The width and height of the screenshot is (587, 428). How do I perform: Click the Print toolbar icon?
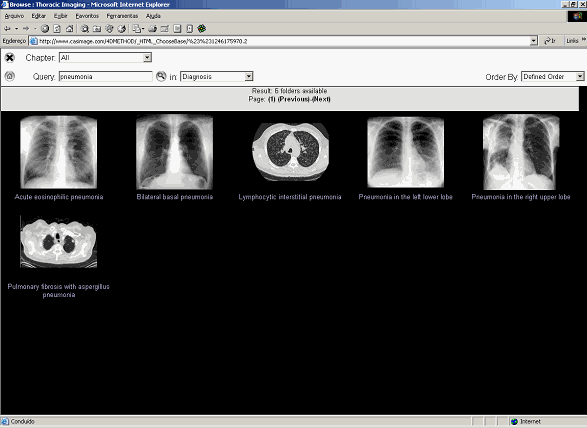(x=152, y=28)
